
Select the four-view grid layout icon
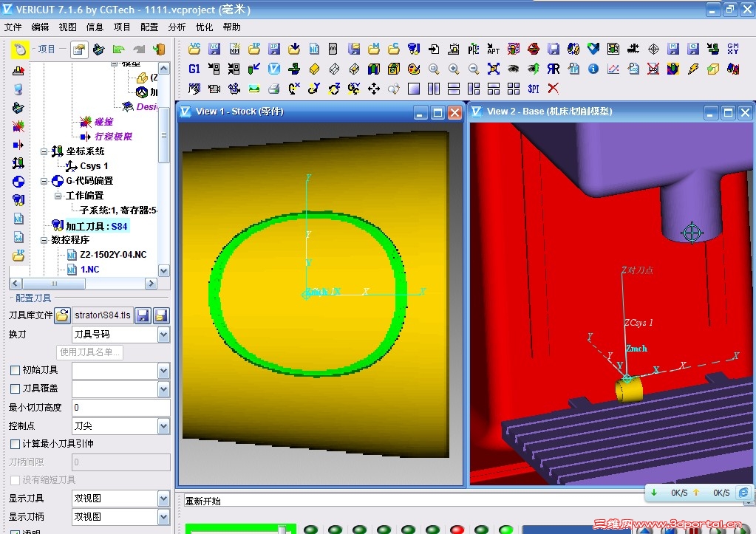(x=514, y=89)
